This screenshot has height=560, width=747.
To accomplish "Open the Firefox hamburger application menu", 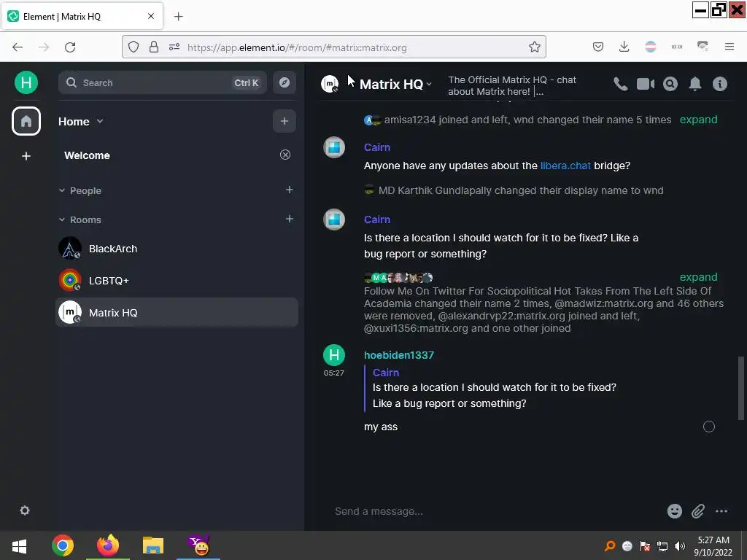I will point(729,47).
